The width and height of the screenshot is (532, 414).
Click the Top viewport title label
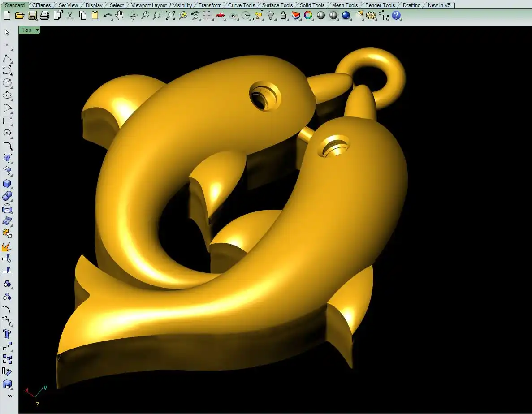(27, 30)
